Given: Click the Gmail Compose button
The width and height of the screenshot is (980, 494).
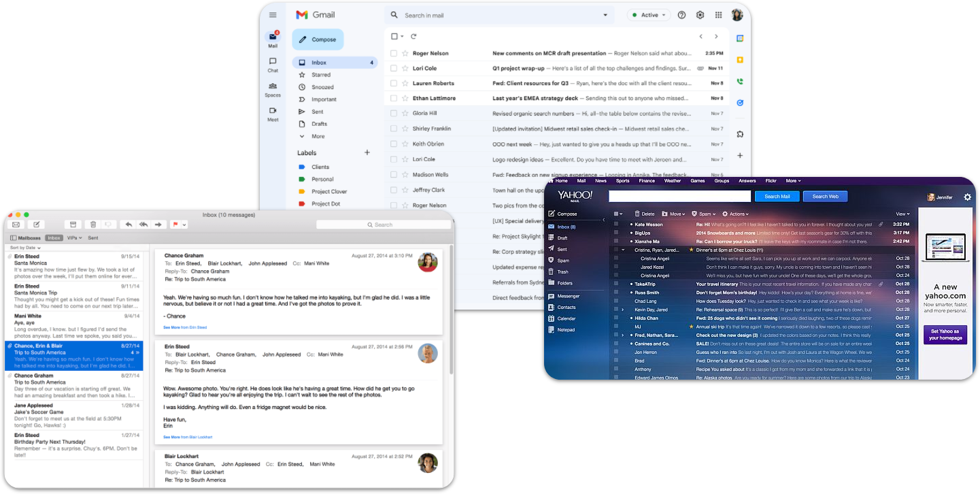Looking at the screenshot, I should coord(318,39).
